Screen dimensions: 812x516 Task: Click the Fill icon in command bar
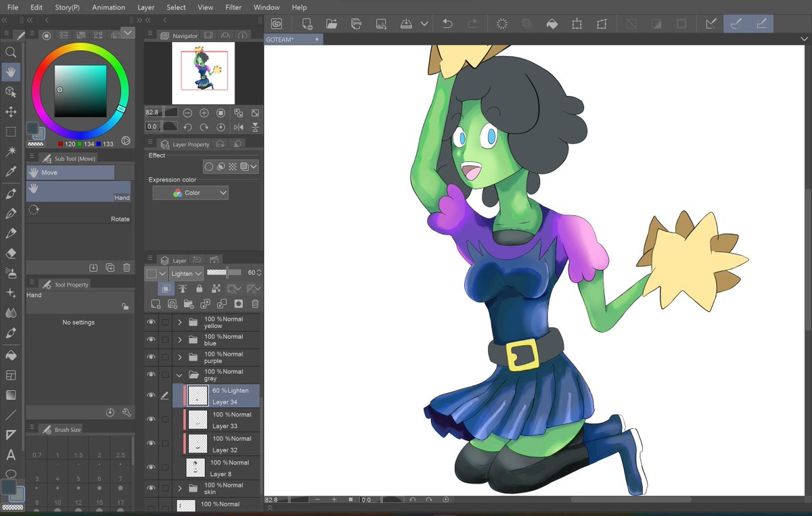552,24
